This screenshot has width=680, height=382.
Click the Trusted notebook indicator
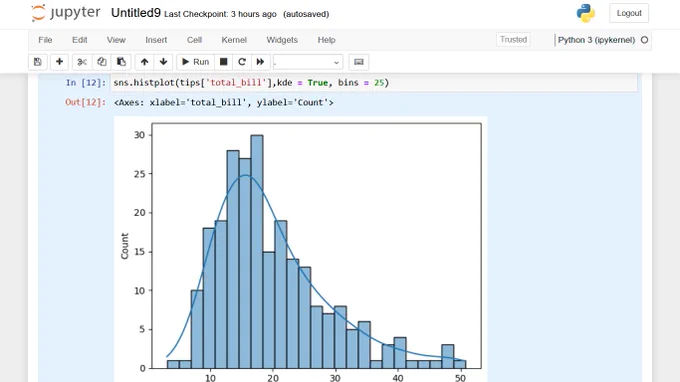(513, 40)
